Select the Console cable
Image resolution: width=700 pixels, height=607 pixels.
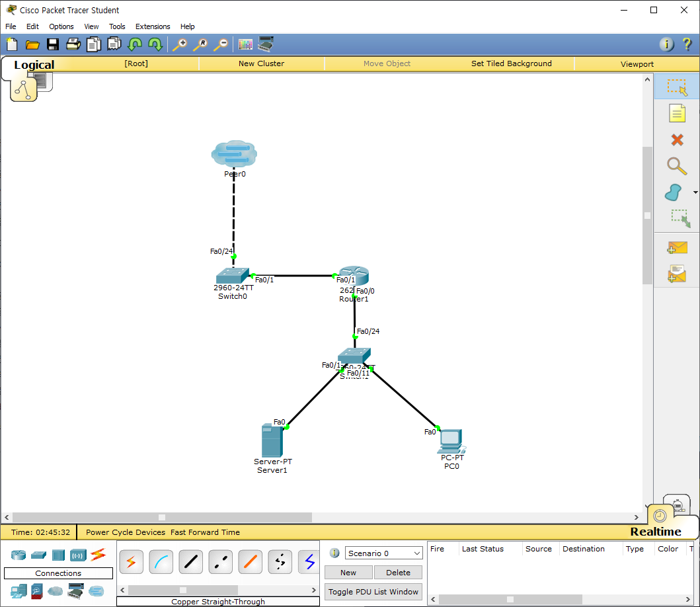coord(161,561)
